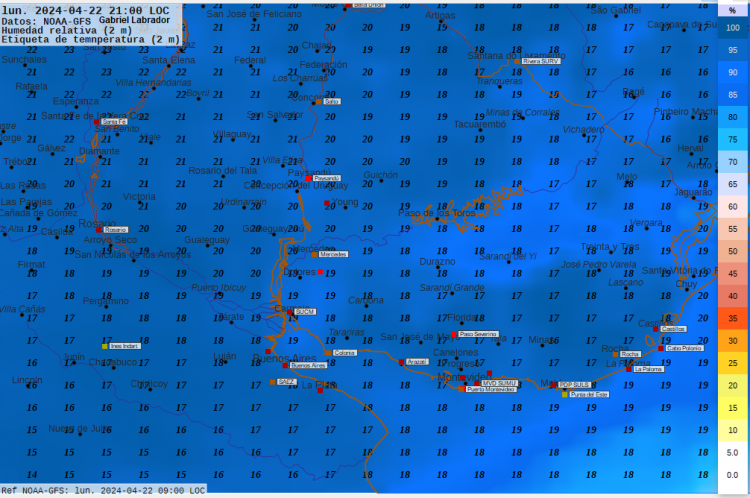Click the 35% orange legend swatch

coord(733,319)
